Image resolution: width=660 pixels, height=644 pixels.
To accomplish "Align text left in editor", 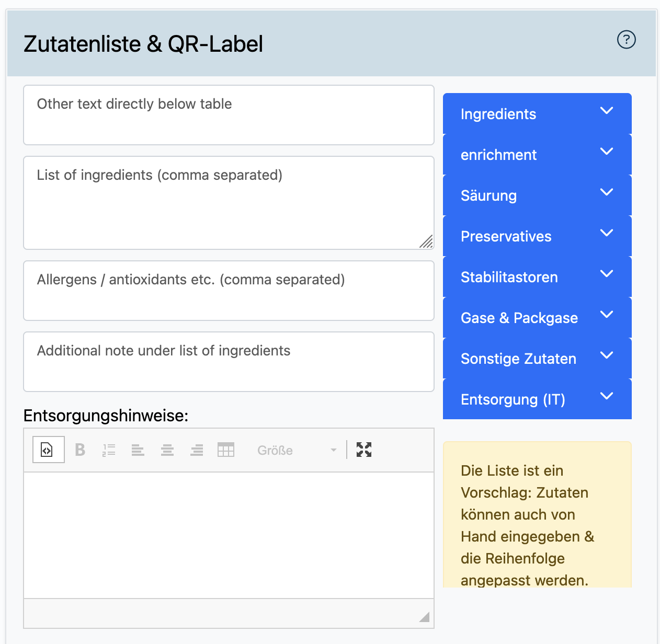I will coord(138,450).
